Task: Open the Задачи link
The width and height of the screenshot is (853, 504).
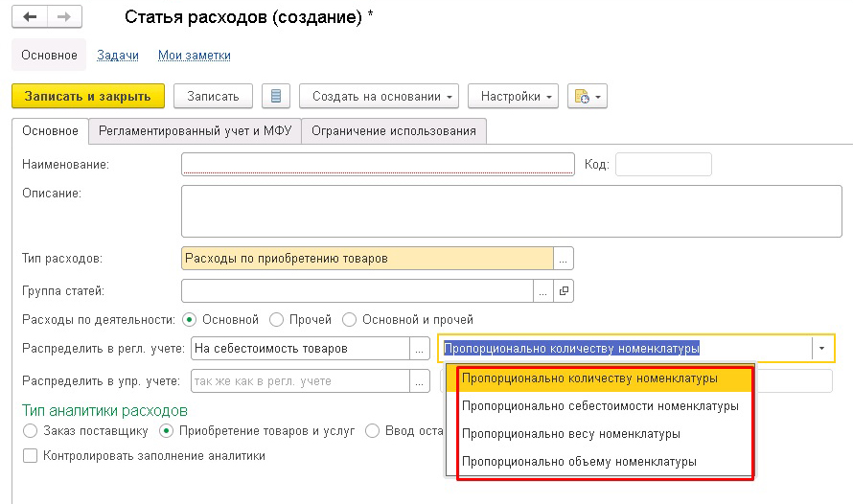Action: tap(118, 55)
